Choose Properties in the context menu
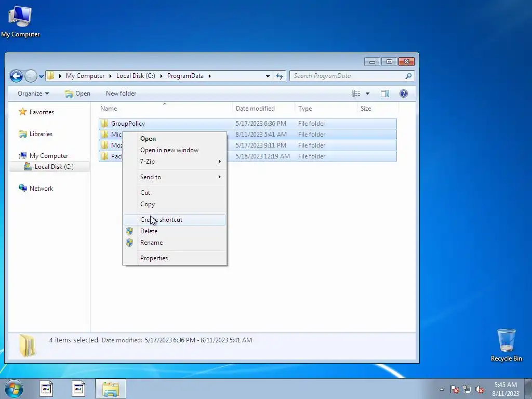Image resolution: width=532 pixels, height=399 pixels. [175, 258]
